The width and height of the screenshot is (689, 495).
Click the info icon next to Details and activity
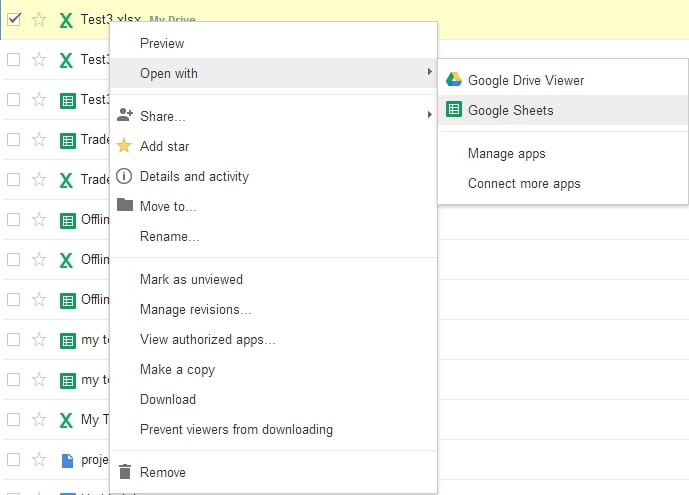point(125,176)
